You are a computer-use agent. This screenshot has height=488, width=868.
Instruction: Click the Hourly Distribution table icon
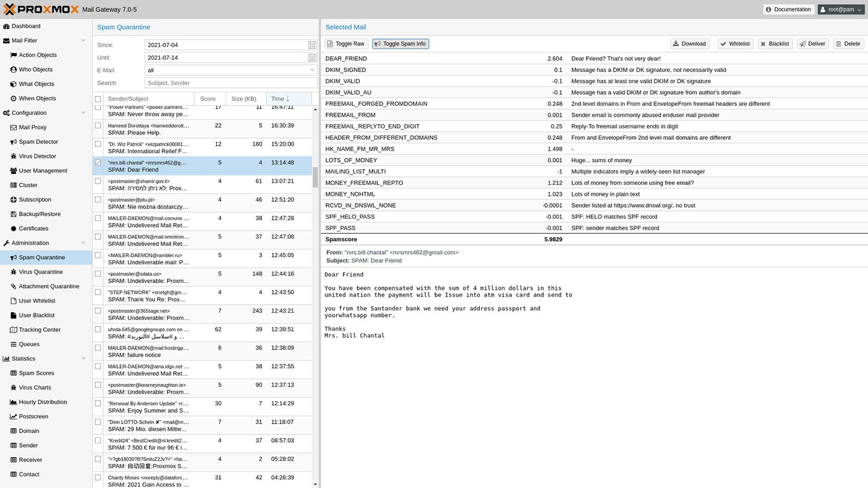coord(13,402)
